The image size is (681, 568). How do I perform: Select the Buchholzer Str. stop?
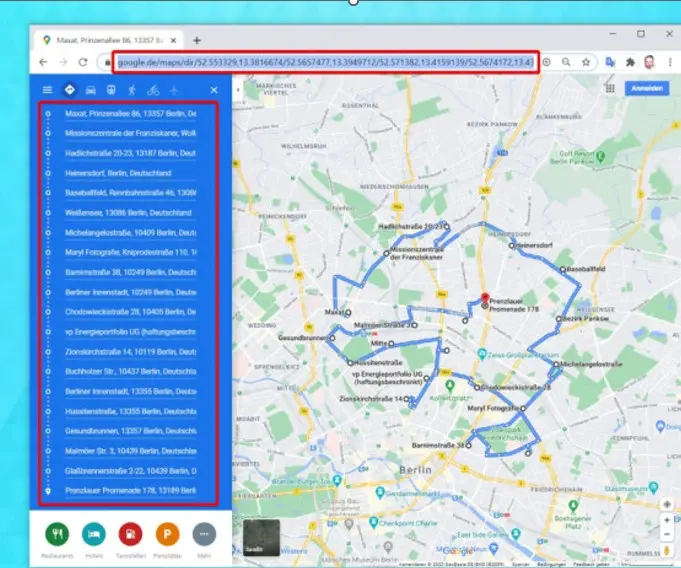130,372
